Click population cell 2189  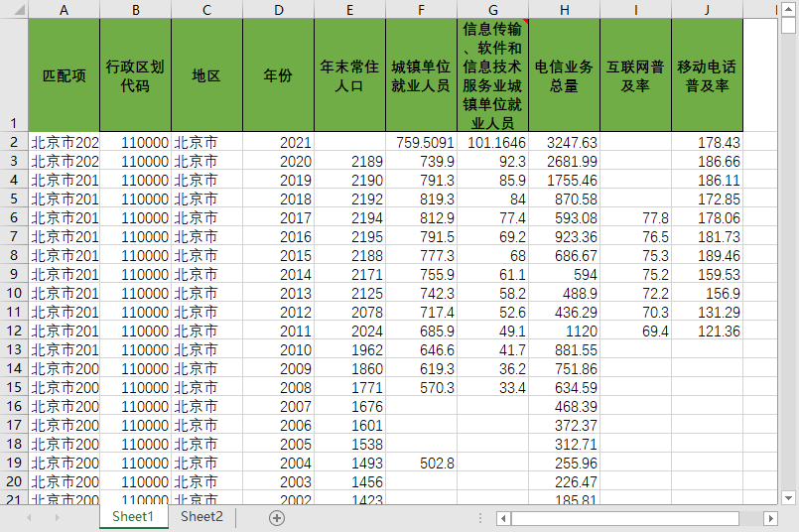point(349,161)
